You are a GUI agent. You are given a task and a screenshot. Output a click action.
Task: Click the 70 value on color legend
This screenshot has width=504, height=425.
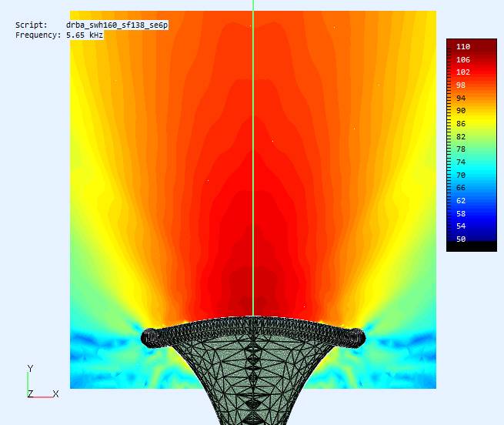point(461,175)
